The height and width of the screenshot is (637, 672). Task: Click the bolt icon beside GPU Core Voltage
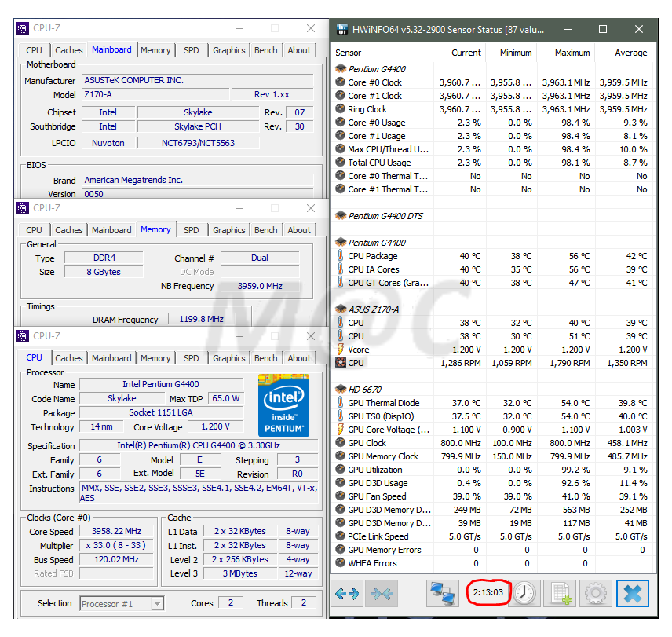coord(340,429)
